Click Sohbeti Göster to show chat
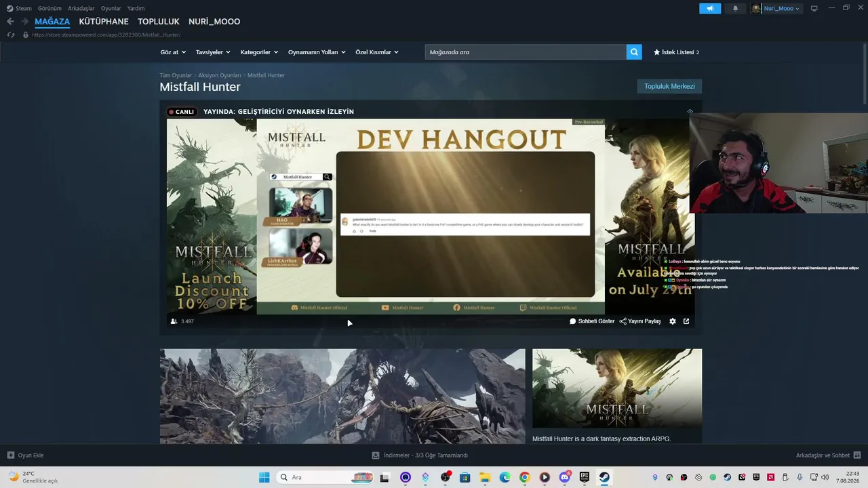The height and width of the screenshot is (488, 868). [x=592, y=321]
